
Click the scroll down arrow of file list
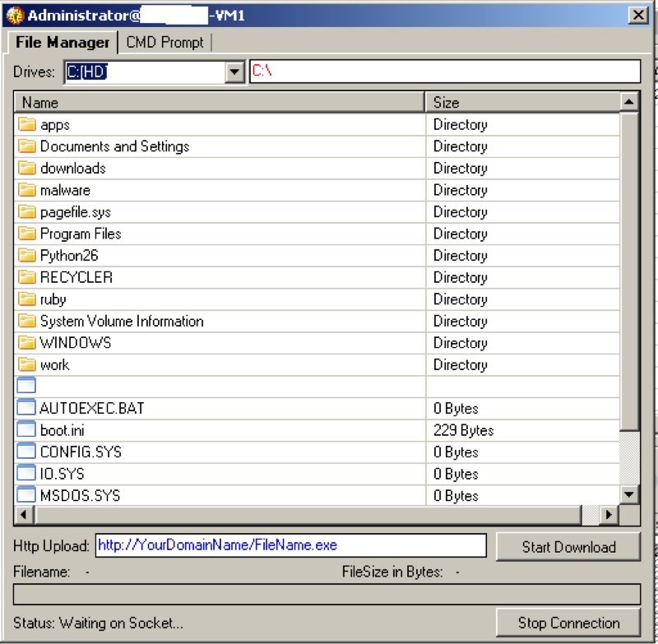(629, 494)
